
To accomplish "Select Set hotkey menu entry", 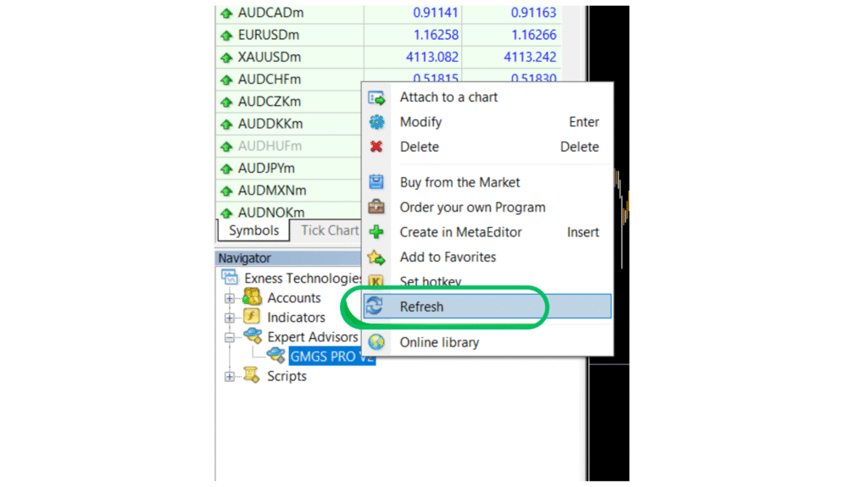I will pyautogui.click(x=431, y=282).
